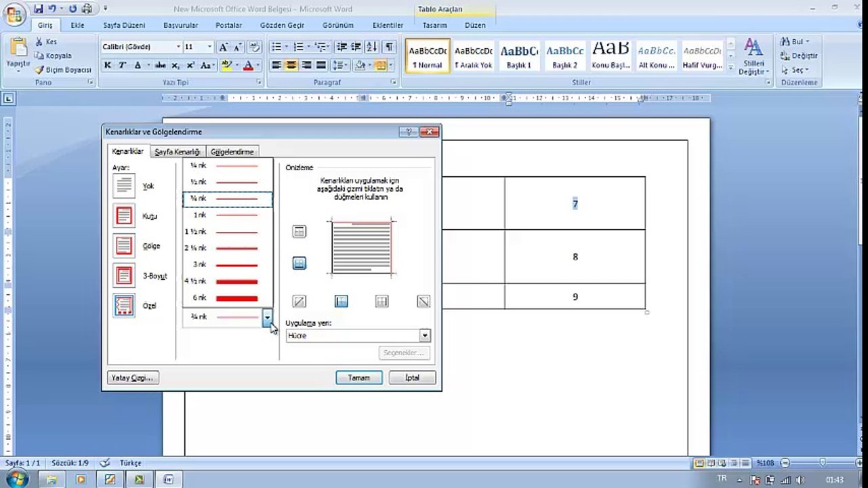
Task: Open the Office button menu
Action: click(x=14, y=15)
